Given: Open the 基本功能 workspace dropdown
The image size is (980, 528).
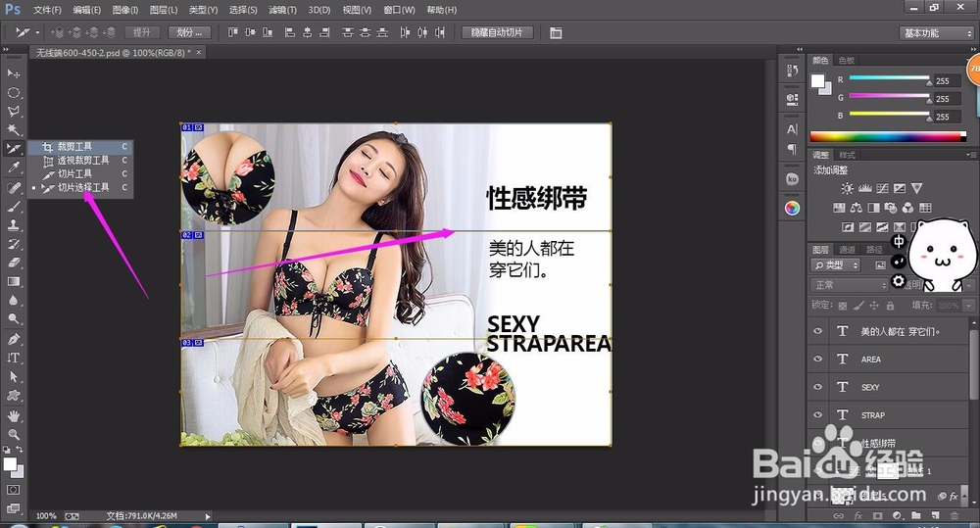Looking at the screenshot, I should [x=938, y=33].
